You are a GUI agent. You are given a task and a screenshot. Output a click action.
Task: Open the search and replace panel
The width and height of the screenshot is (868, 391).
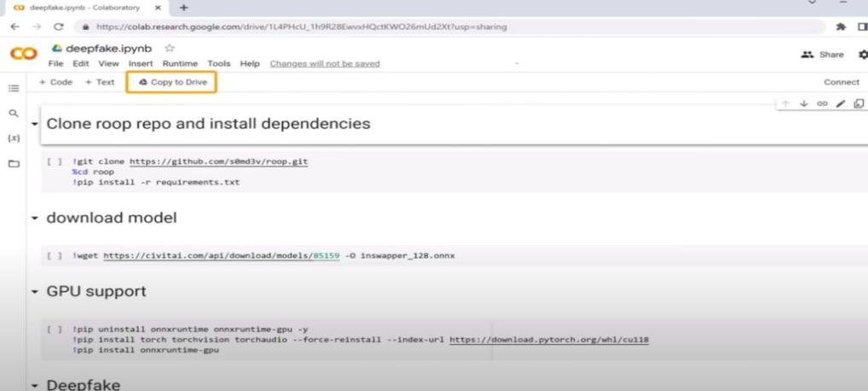14,113
